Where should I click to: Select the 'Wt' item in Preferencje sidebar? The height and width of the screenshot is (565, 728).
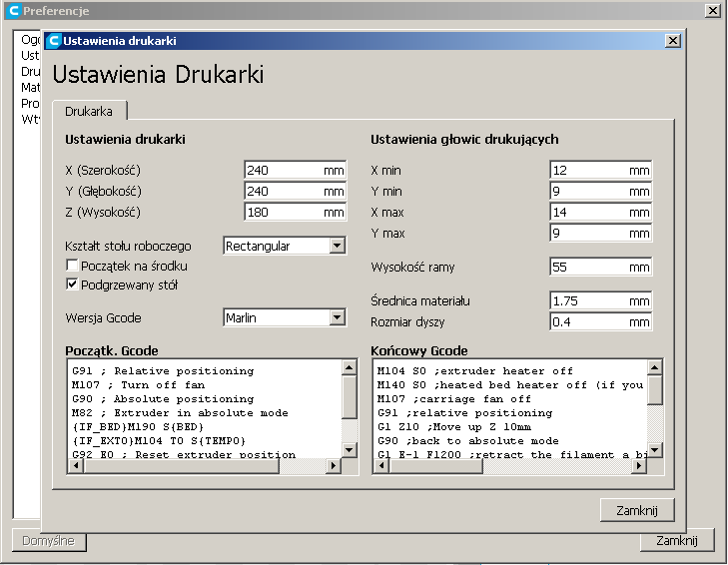pos(30,120)
